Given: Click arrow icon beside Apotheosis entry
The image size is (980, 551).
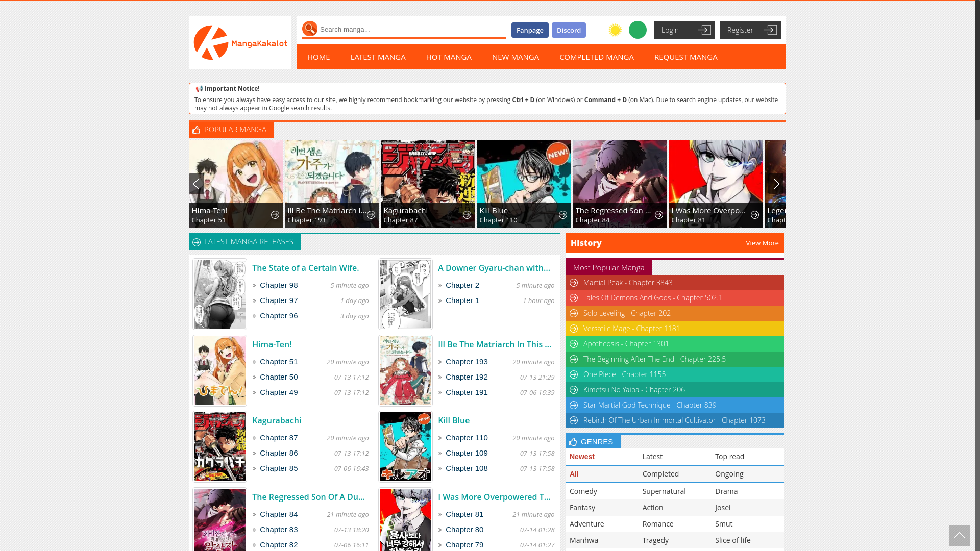Looking at the screenshot, I should [574, 344].
